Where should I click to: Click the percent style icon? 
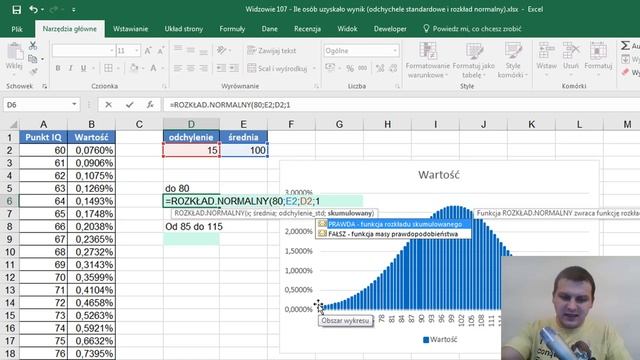point(350,68)
